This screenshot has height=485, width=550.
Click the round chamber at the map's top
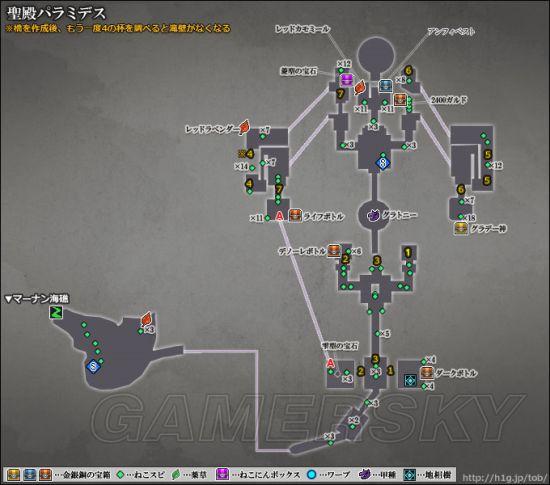pos(376,56)
